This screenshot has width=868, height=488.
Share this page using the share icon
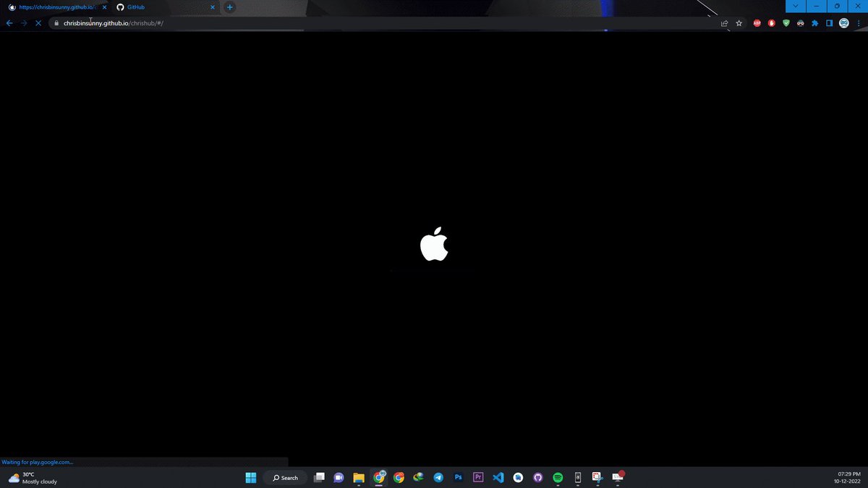pyautogui.click(x=724, y=23)
